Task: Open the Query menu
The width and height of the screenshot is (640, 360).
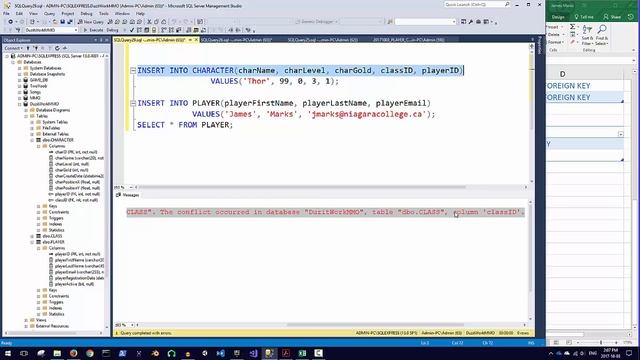Action: pos(49,13)
